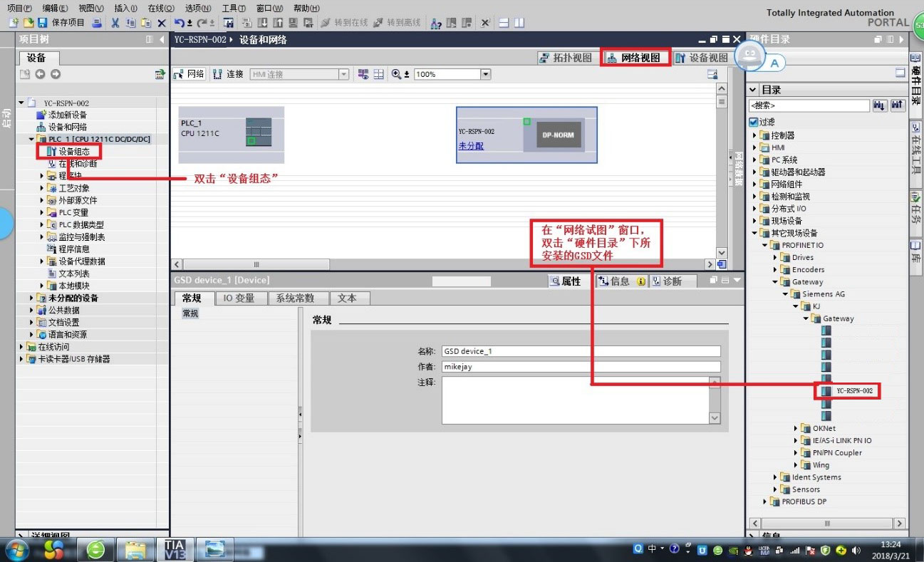Image resolution: width=924 pixels, height=562 pixels.
Task: Click the 保存项目 save button
Action: pyautogui.click(x=62, y=23)
